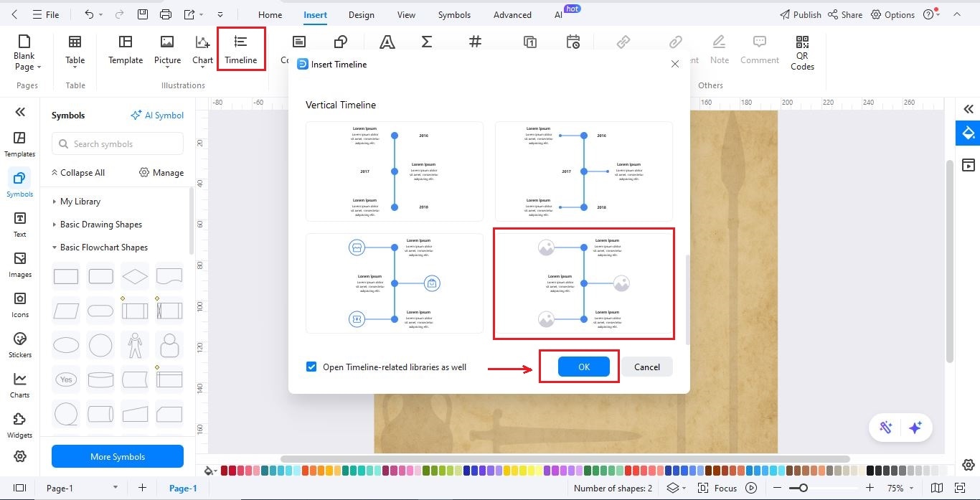The image size is (980, 500).
Task: Open the Text sidebar panel
Action: tap(20, 224)
